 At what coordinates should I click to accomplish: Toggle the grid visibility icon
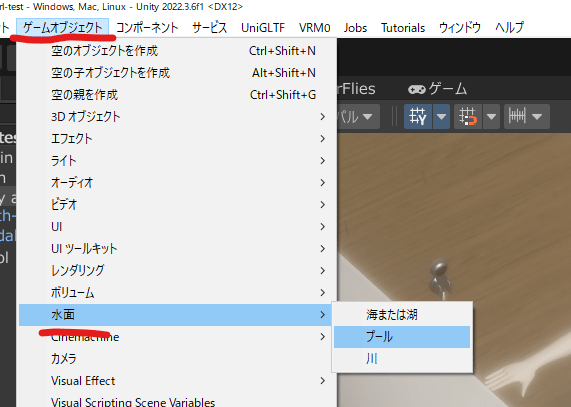[418, 116]
